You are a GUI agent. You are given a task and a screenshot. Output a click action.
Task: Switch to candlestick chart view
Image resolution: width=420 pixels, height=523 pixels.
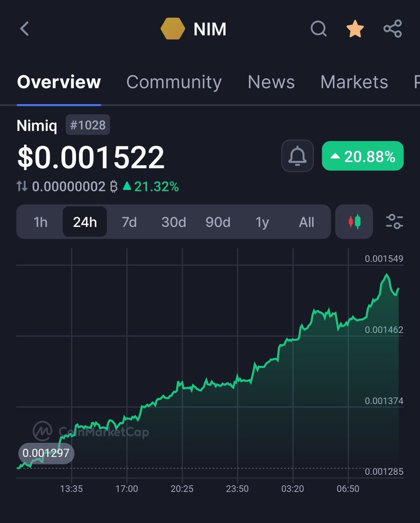(x=354, y=222)
